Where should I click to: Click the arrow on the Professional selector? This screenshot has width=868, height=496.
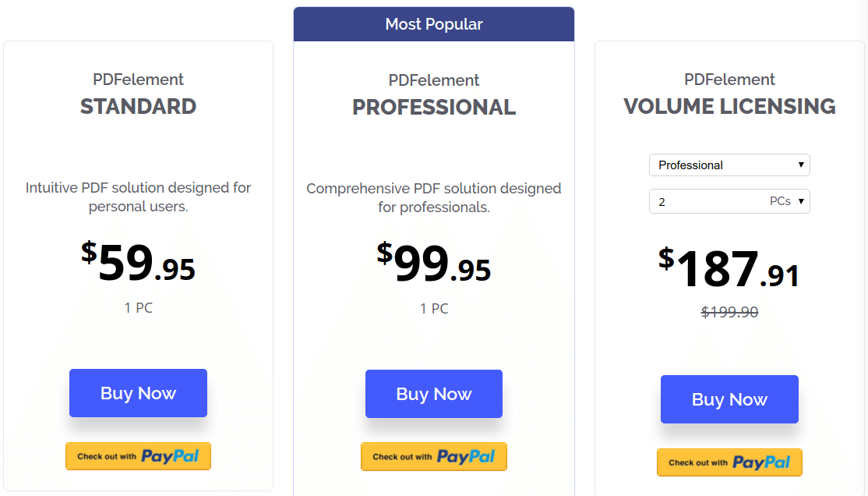800,165
